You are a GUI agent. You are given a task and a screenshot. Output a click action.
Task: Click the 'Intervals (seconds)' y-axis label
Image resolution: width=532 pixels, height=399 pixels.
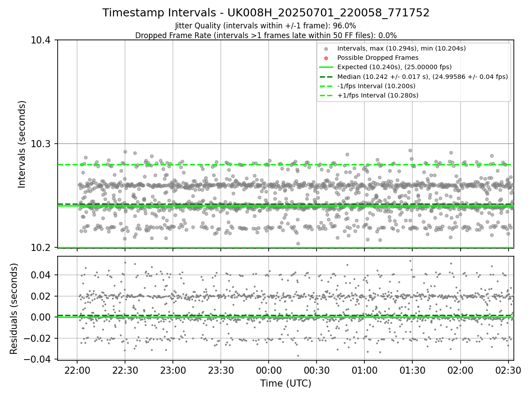[x=22, y=144]
